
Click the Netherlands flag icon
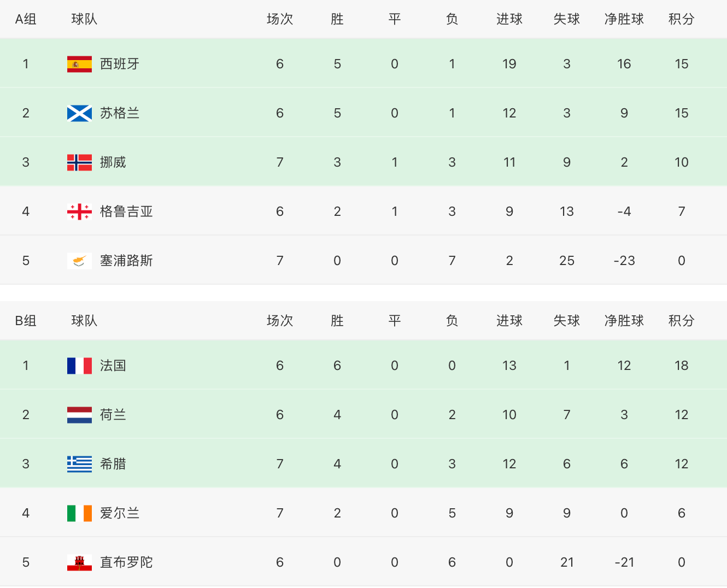pos(79,415)
